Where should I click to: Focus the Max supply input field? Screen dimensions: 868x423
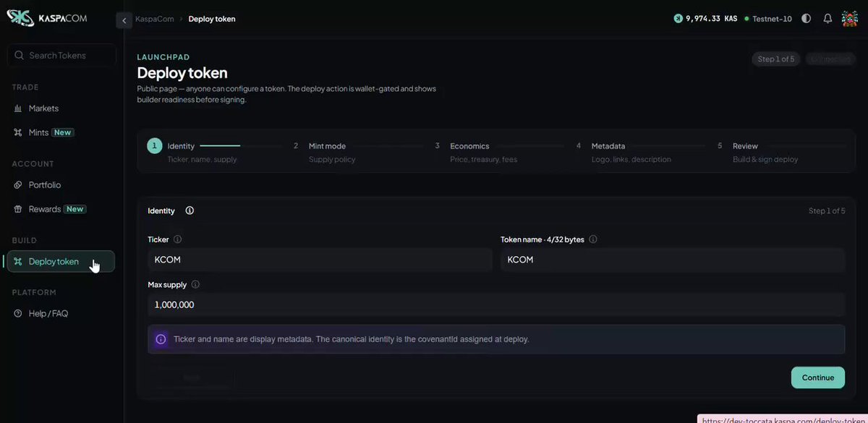click(496, 305)
